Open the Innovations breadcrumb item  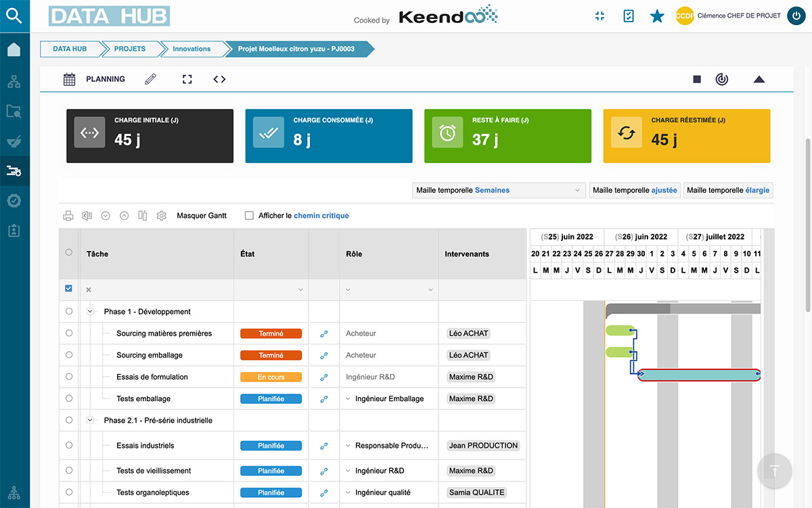point(191,49)
